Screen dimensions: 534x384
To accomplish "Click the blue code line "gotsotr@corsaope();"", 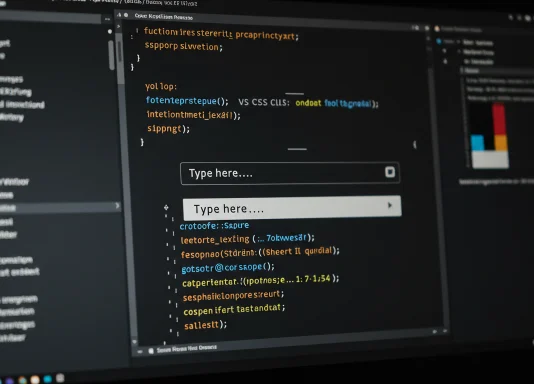I will tap(227, 268).
